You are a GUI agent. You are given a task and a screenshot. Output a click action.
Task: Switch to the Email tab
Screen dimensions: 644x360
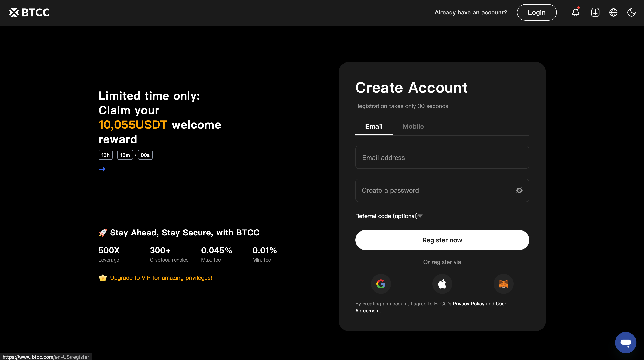374,126
